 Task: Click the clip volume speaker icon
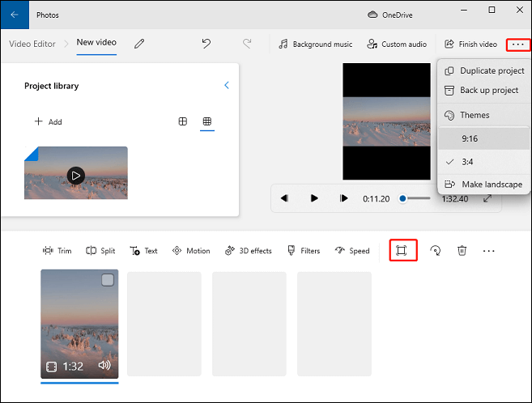[x=104, y=366]
